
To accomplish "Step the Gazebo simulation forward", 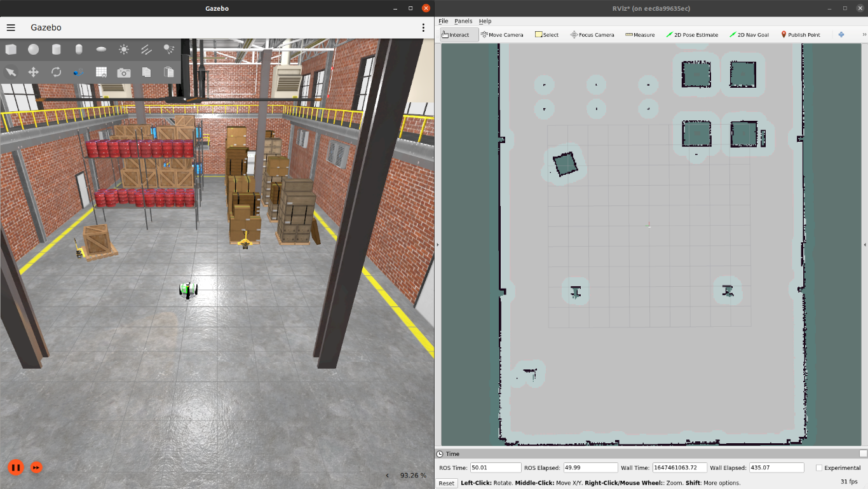I will 36,467.
